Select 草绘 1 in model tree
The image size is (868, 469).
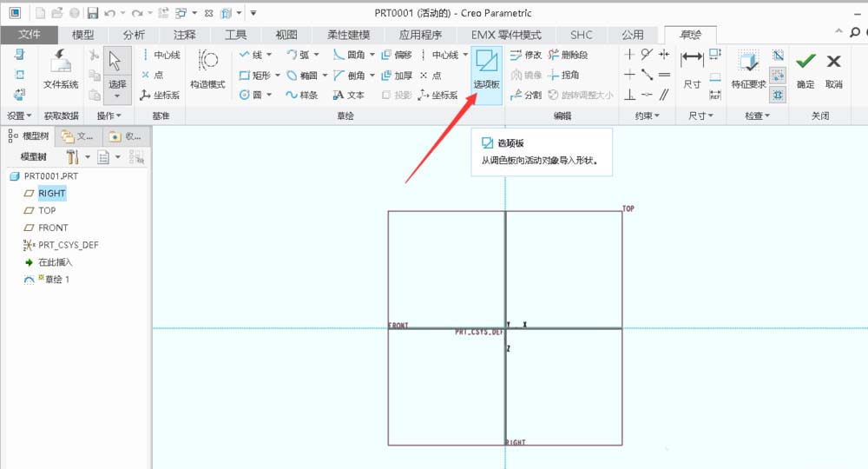click(47, 279)
